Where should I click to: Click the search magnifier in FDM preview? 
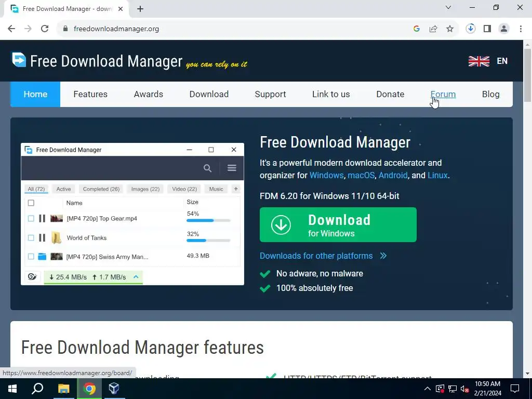tap(208, 168)
